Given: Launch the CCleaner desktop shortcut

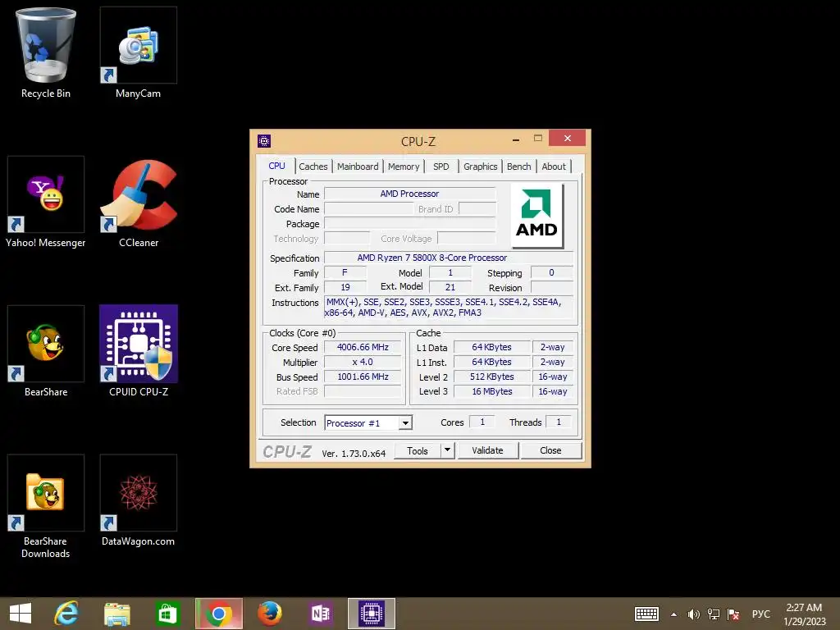Looking at the screenshot, I should point(138,202).
